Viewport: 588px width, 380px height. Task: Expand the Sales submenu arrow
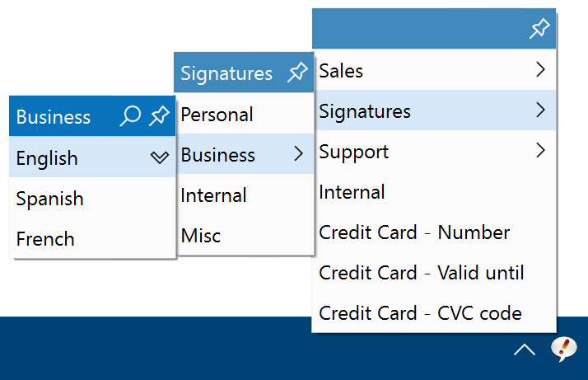[x=540, y=69]
